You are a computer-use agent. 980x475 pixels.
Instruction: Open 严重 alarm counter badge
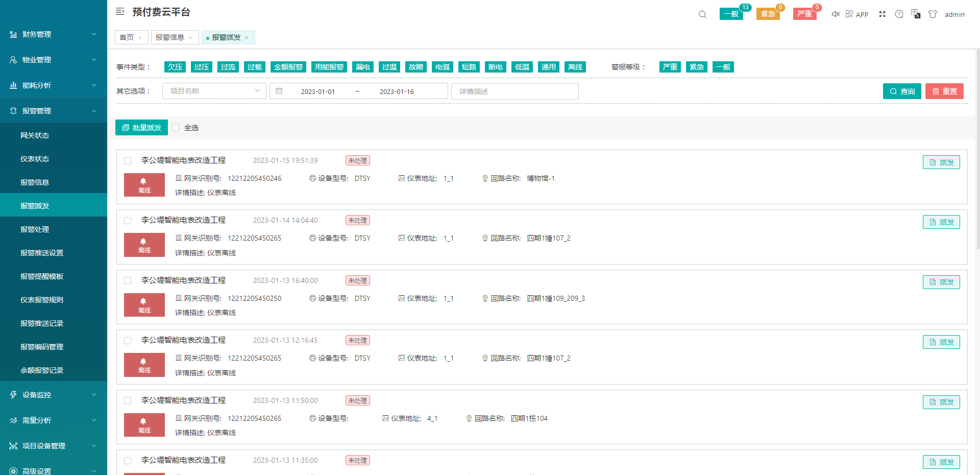[805, 14]
